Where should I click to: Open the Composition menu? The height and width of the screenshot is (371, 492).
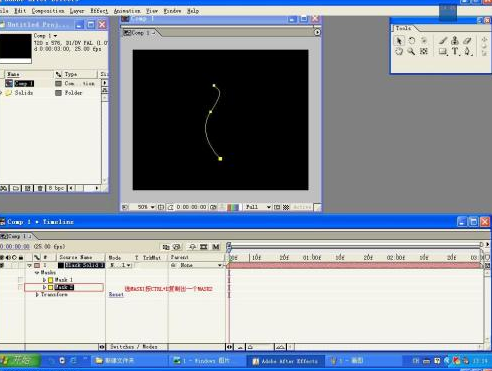48,11
